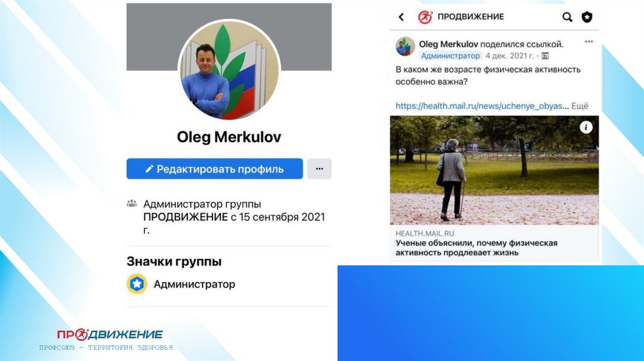
Task: Click Oleg Merkulov author name in post
Action: point(448,44)
